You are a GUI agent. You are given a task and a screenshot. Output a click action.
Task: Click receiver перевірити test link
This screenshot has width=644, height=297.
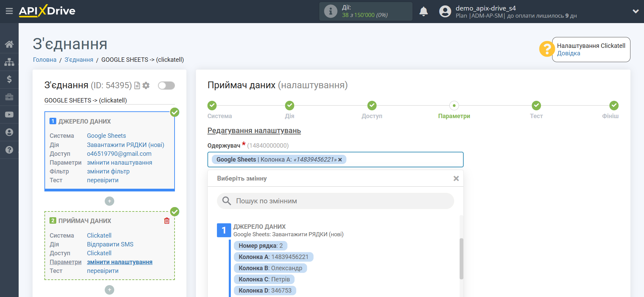(103, 271)
